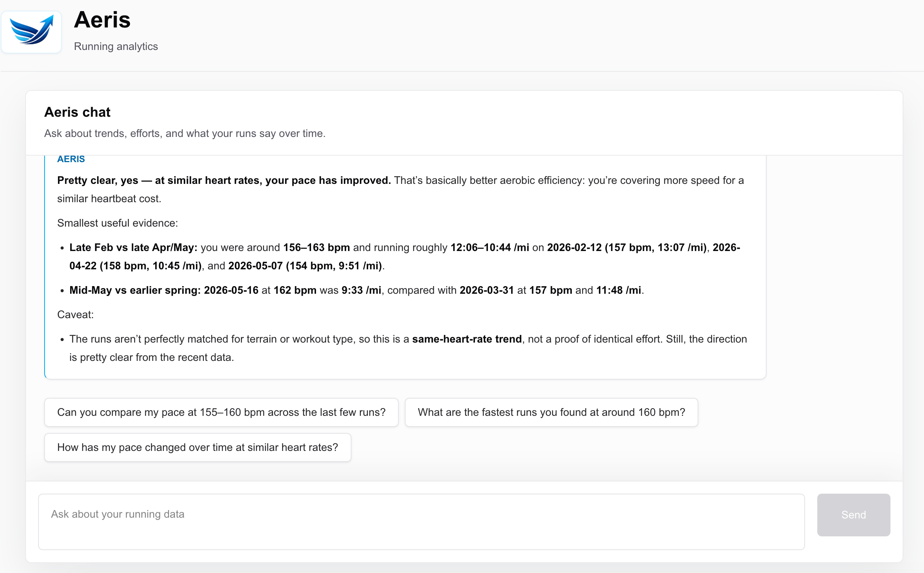Click the '156–163 bpm' value
Viewport: 924px width, 573px height.
[316, 248]
